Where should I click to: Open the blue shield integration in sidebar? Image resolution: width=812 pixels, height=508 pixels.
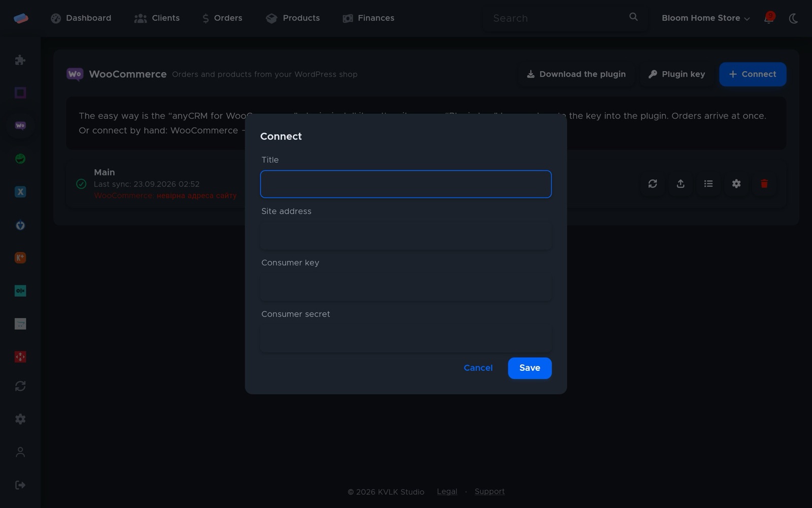coord(20,225)
